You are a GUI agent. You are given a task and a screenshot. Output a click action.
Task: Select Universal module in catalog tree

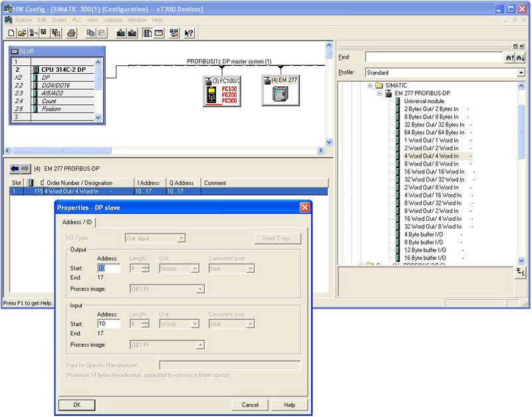(x=424, y=101)
